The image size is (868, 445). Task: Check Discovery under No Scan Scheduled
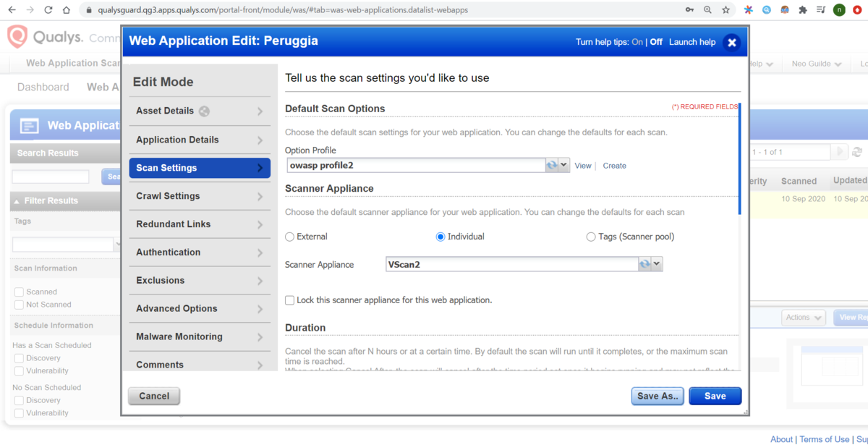[x=20, y=400]
